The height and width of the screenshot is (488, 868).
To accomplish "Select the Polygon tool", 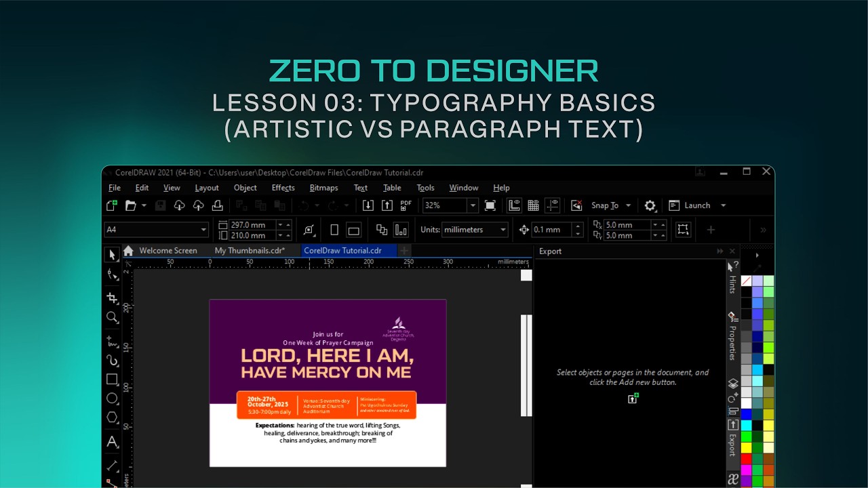I will (113, 418).
